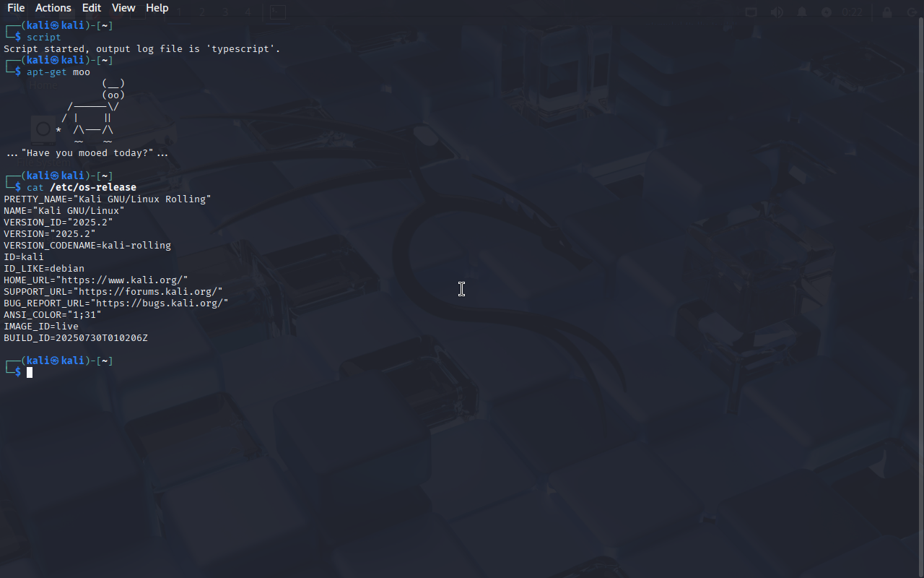Click the 'Script started' output log message
924x578 pixels.
tap(142, 49)
